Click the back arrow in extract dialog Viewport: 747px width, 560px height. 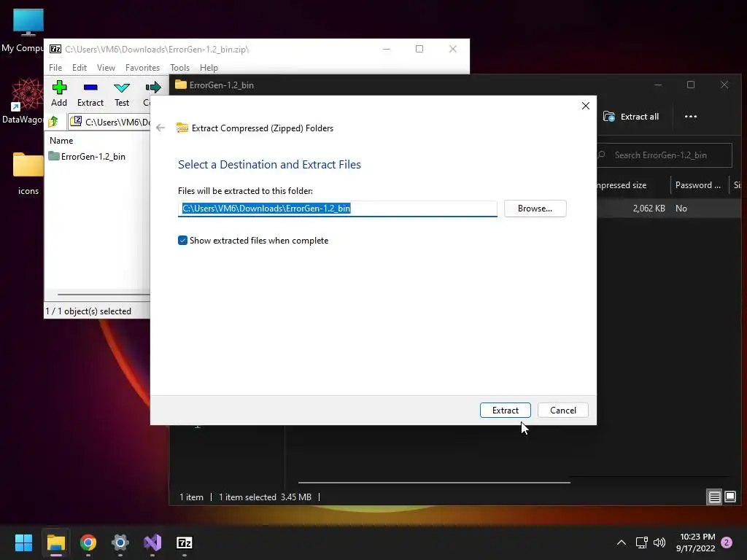click(160, 128)
